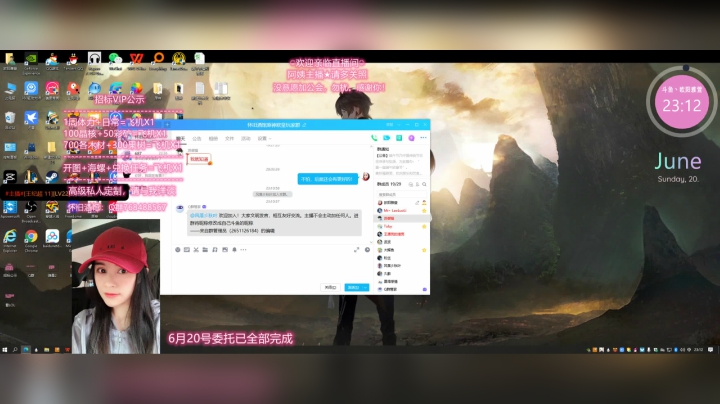Search group members magnifier icon

[424, 184]
